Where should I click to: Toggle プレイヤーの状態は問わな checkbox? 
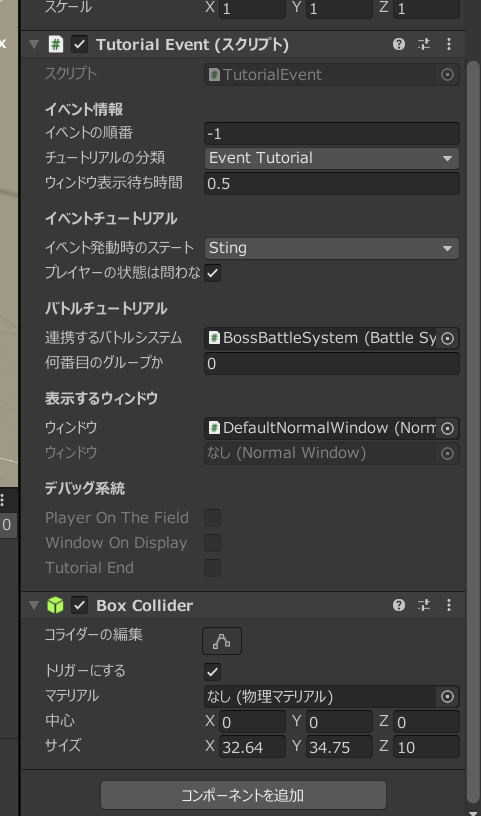tap(212, 273)
